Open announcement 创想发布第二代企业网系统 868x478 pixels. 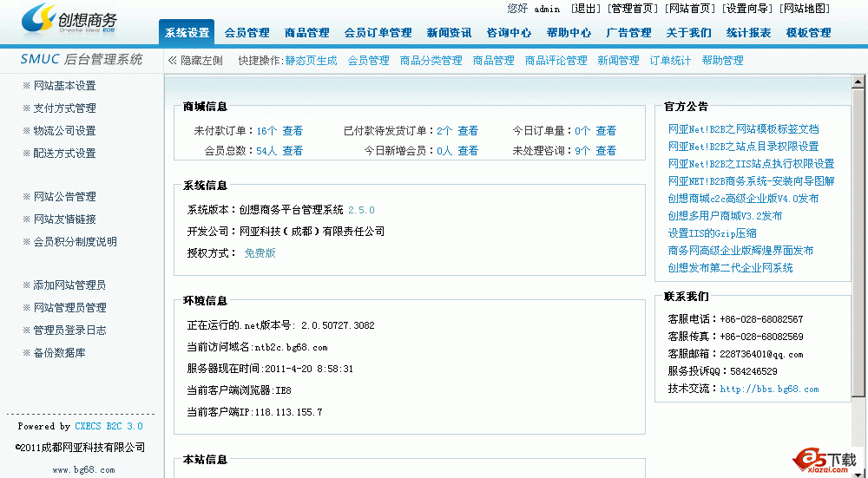[x=730, y=268]
